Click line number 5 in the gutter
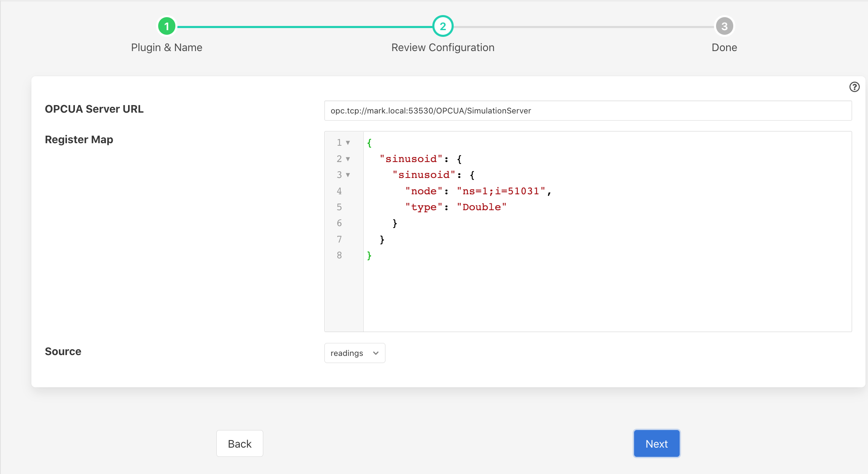Image resolution: width=868 pixels, height=474 pixels. [x=339, y=207]
